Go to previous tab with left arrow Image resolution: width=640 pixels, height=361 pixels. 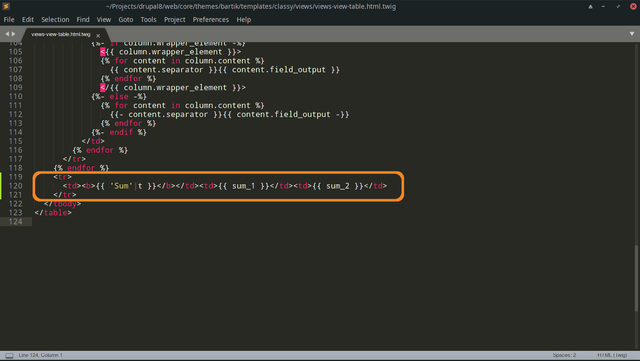tap(7, 34)
